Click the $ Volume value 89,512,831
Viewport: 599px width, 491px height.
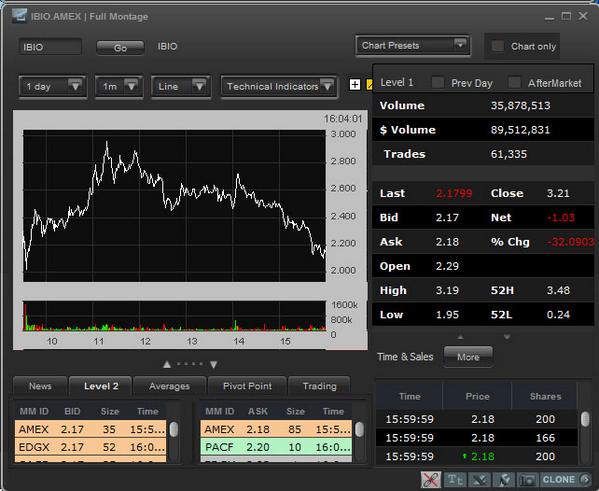[520, 130]
